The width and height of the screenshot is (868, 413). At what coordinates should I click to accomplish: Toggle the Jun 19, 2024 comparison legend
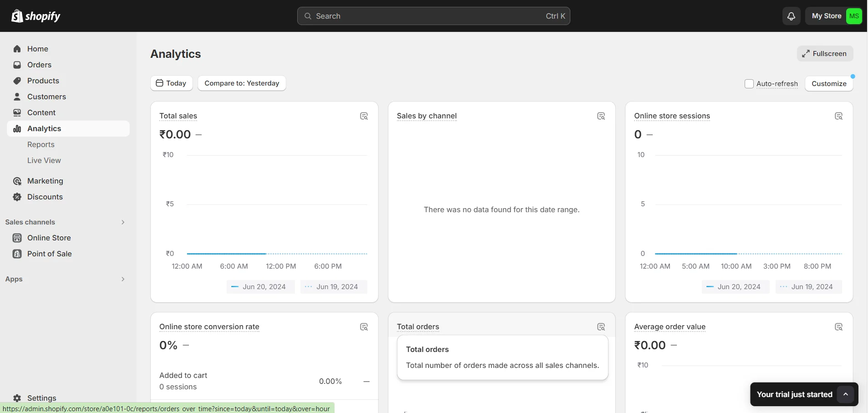(x=334, y=287)
